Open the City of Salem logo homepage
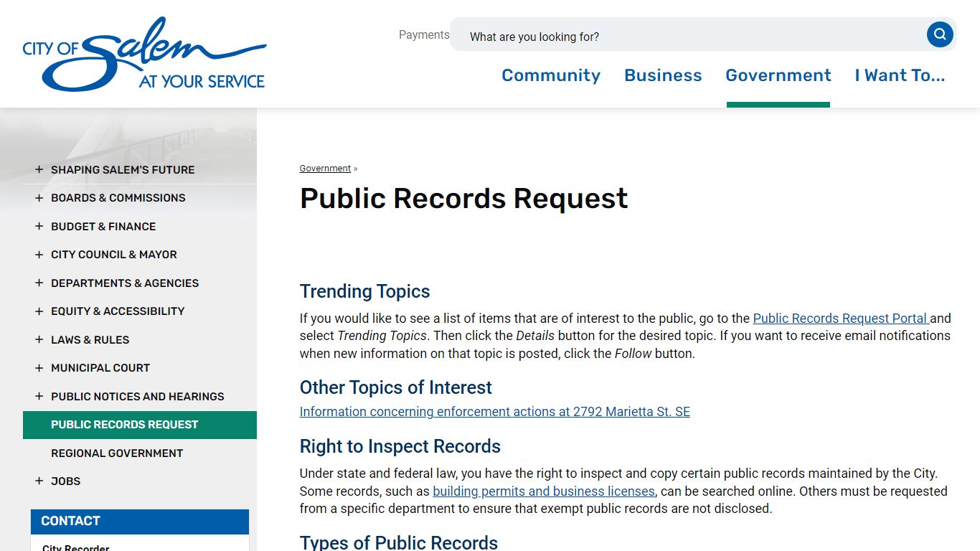980x551 pixels. 144,55
